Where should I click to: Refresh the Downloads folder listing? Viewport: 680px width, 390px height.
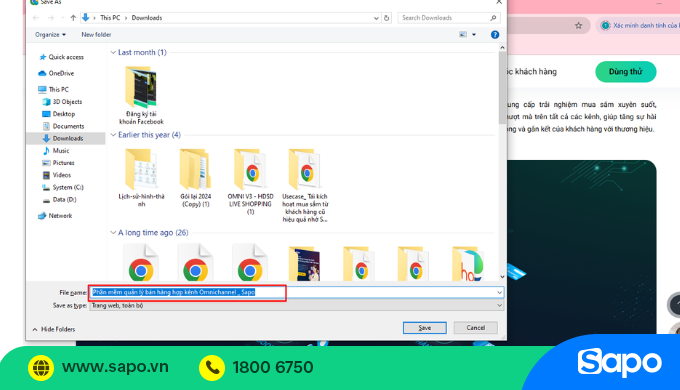point(386,18)
